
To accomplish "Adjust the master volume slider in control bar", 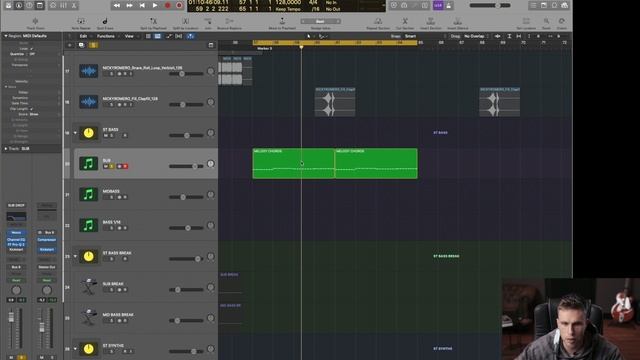I will 490,5.
